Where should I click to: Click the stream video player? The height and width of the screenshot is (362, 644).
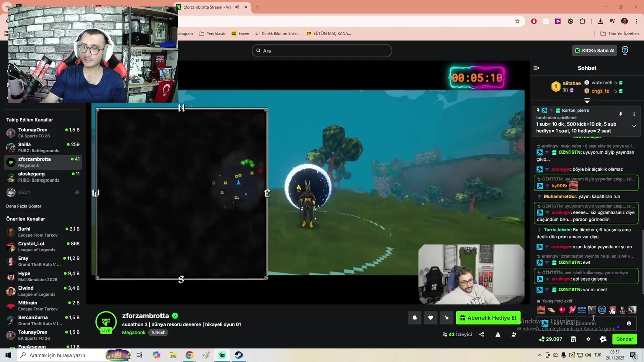coord(308,182)
